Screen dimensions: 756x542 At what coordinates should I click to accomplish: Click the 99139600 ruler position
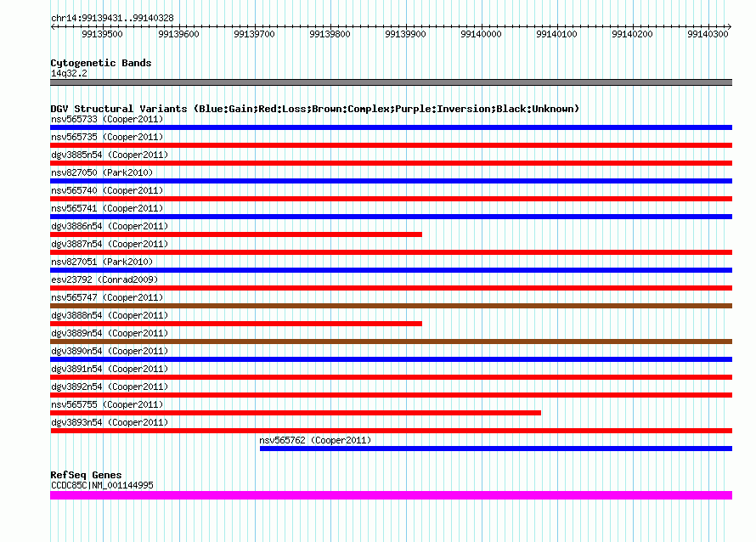click(x=178, y=34)
